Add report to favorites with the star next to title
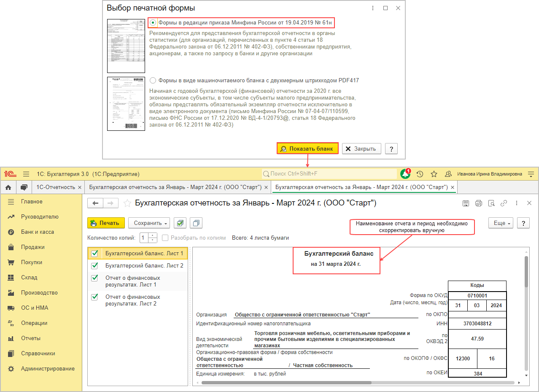 click(127, 203)
